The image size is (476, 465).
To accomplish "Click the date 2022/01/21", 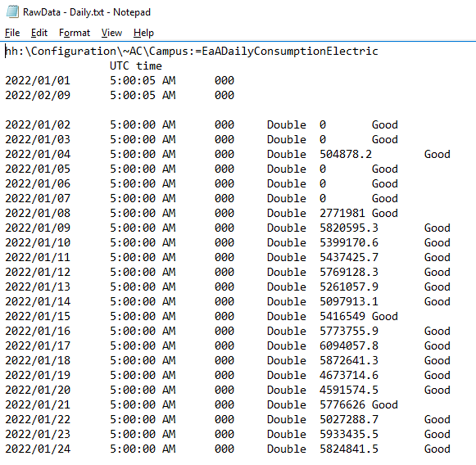I will click(x=38, y=405).
